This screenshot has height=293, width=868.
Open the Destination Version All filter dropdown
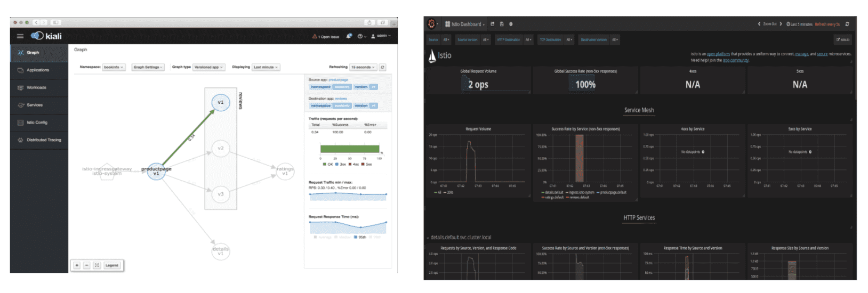(615, 39)
